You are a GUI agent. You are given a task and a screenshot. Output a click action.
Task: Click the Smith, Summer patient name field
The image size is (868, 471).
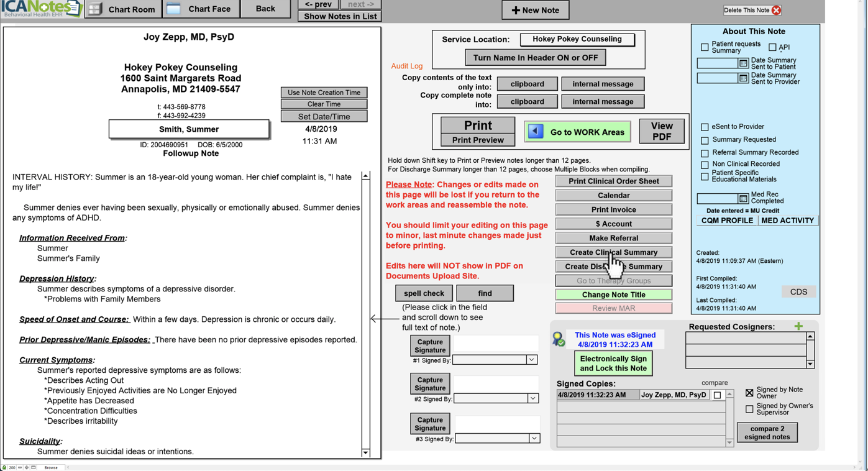pos(189,129)
